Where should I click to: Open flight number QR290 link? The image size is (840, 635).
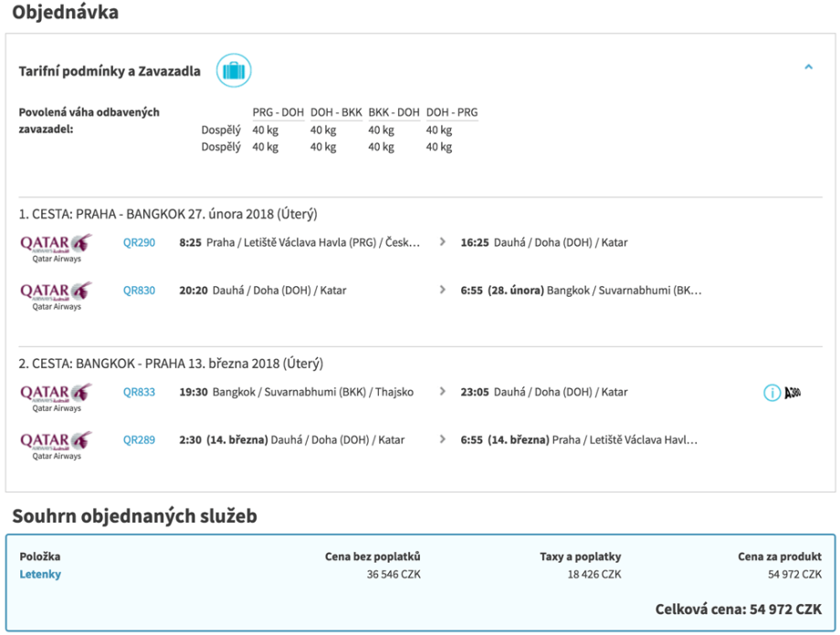[x=139, y=243]
